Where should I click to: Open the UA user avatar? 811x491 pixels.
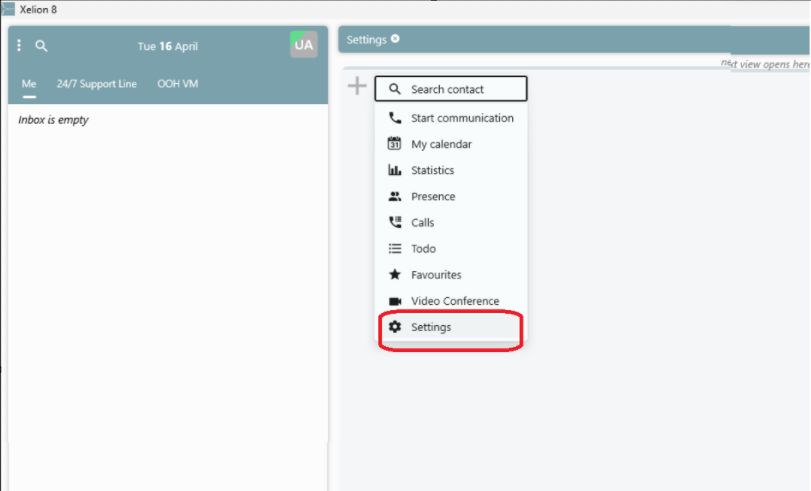tap(304, 44)
